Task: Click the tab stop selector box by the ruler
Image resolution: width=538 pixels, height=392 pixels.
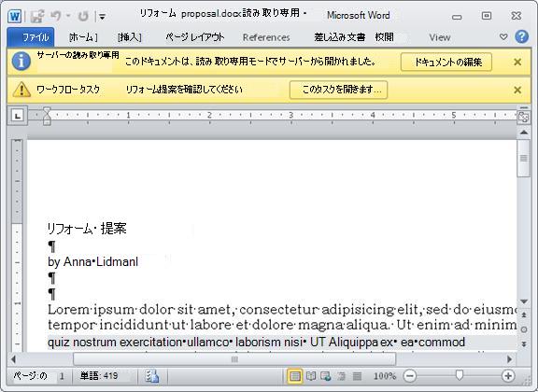Action: [17, 116]
